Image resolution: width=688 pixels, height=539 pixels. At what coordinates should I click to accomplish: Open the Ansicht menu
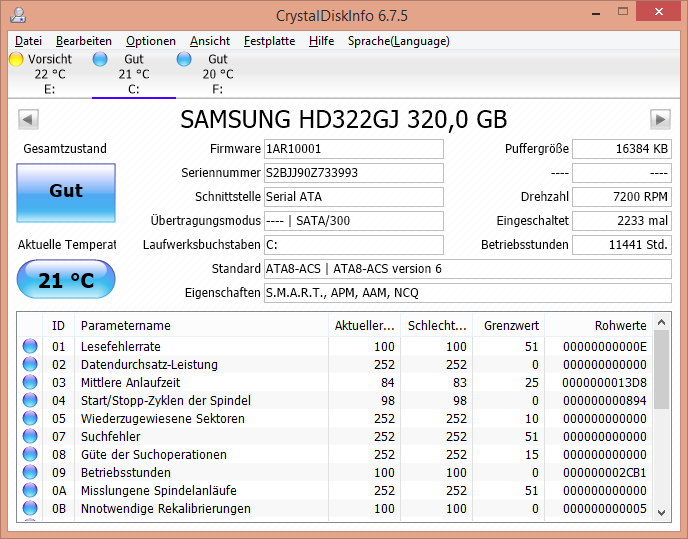(210, 41)
